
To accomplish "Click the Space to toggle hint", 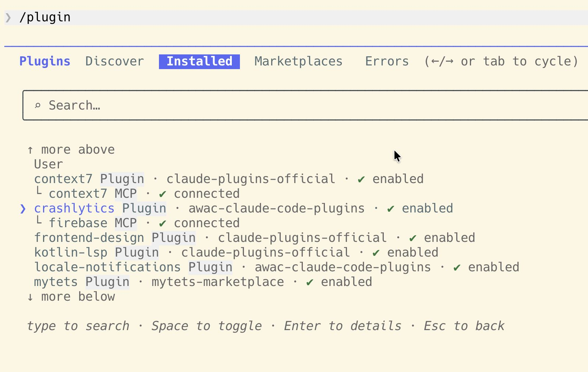I will pyautogui.click(x=207, y=326).
